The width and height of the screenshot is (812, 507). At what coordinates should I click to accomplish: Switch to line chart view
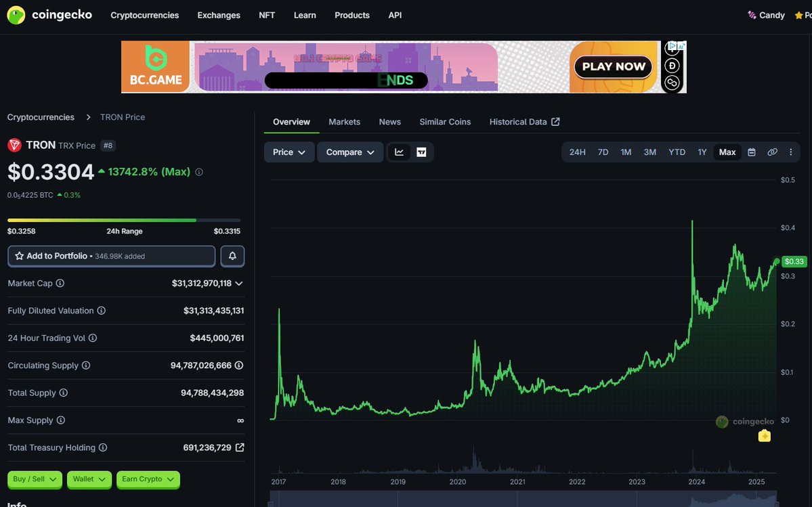(x=400, y=152)
